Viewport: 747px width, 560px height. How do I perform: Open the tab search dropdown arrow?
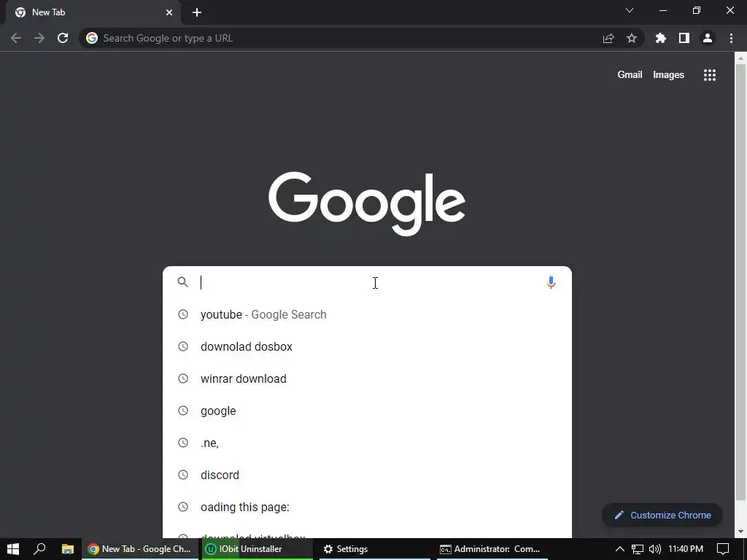630,10
